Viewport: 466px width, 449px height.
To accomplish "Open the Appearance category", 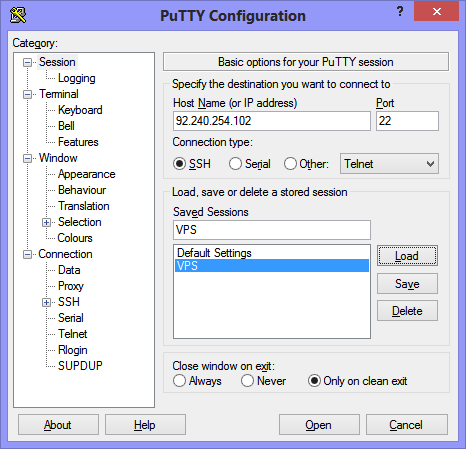I will (x=87, y=174).
